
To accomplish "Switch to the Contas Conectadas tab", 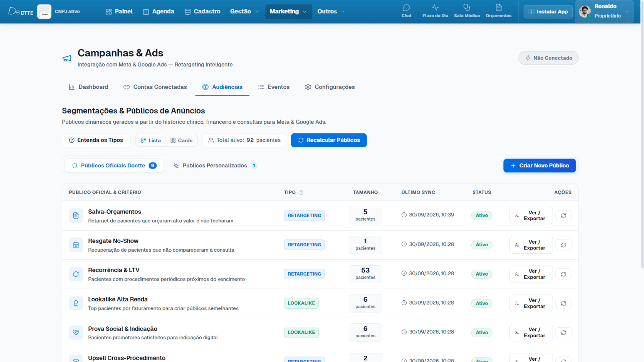I will 155,87.
